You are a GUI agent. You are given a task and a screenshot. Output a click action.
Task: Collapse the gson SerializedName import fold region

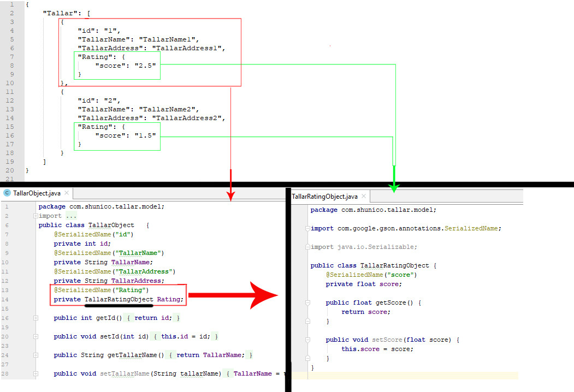pos(306,228)
